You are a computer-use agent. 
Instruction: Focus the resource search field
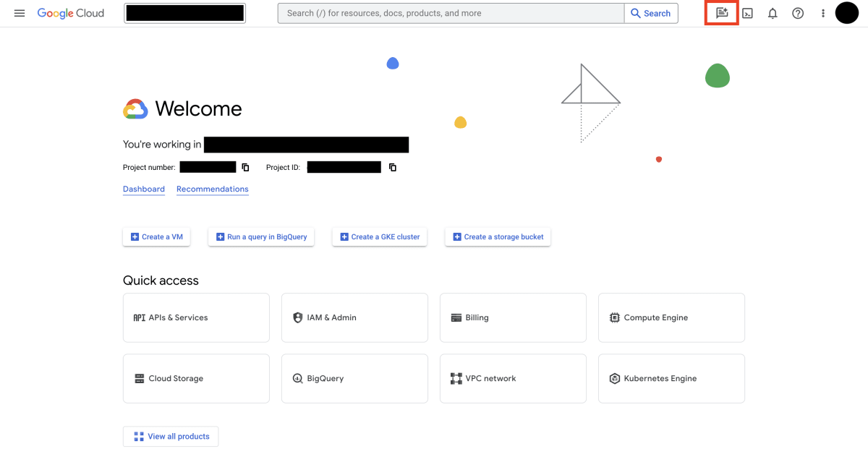[451, 13]
